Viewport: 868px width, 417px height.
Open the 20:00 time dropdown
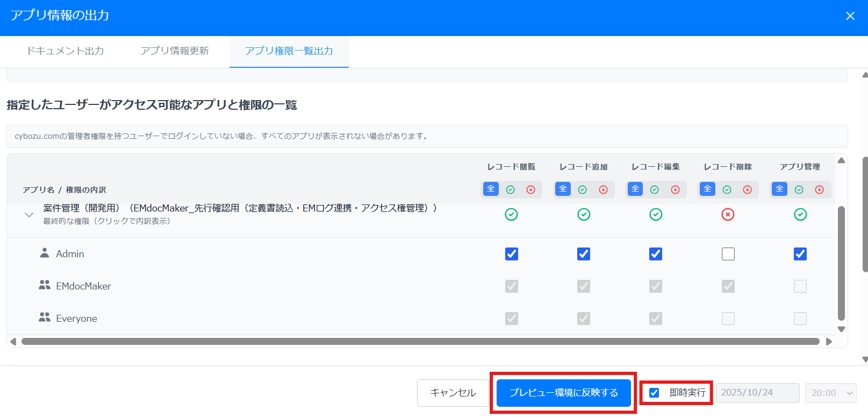pos(831,393)
